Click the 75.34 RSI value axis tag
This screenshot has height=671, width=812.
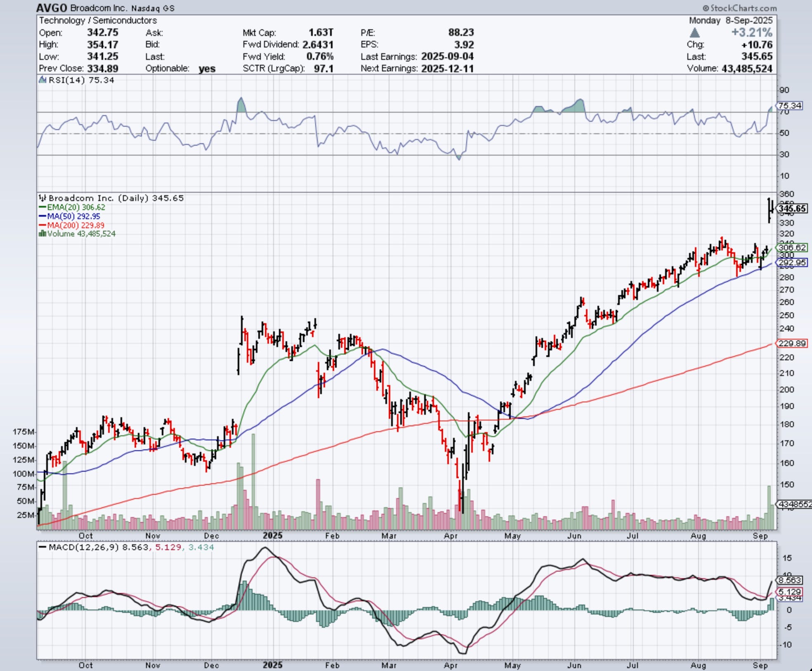click(790, 106)
